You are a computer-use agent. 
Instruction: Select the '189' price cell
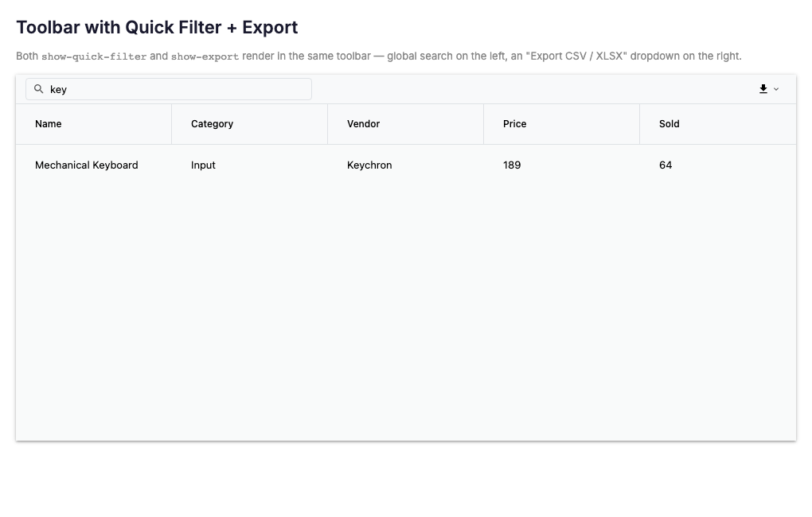tap(562, 165)
